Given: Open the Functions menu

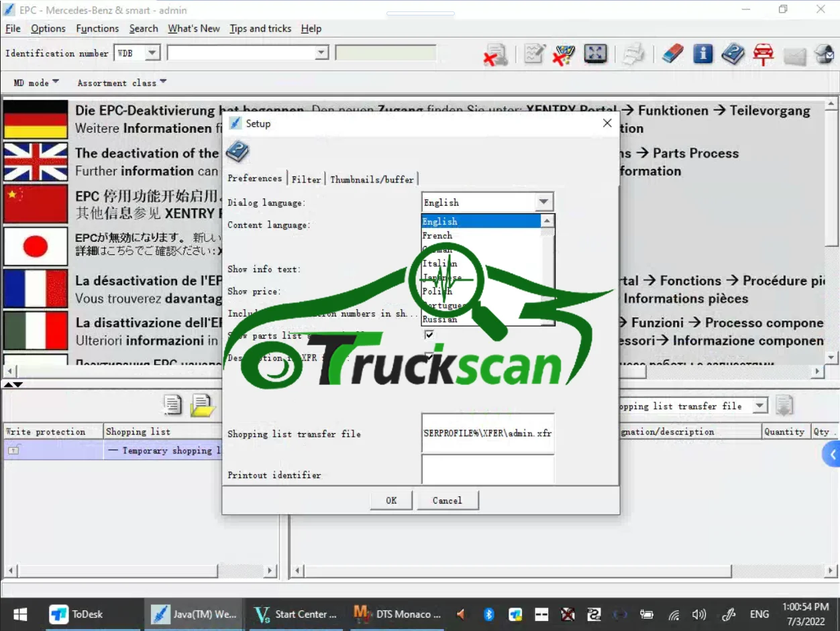Looking at the screenshot, I should (x=97, y=28).
